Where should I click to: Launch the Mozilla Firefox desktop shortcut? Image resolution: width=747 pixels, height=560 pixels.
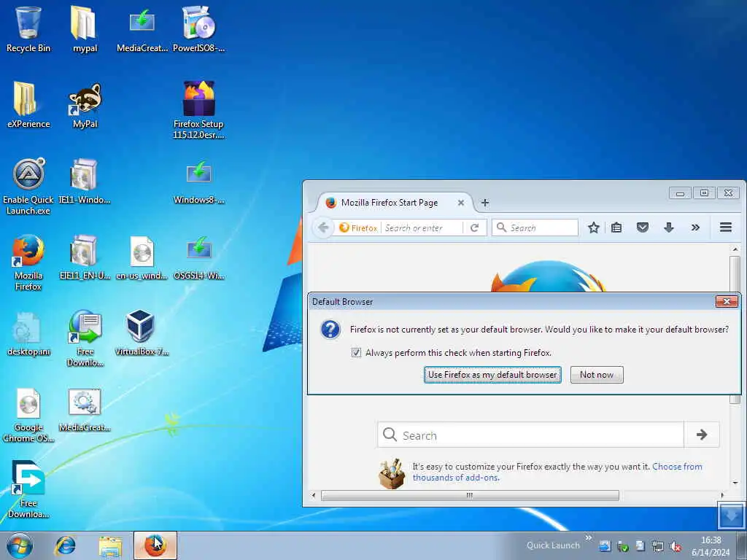pos(28,262)
